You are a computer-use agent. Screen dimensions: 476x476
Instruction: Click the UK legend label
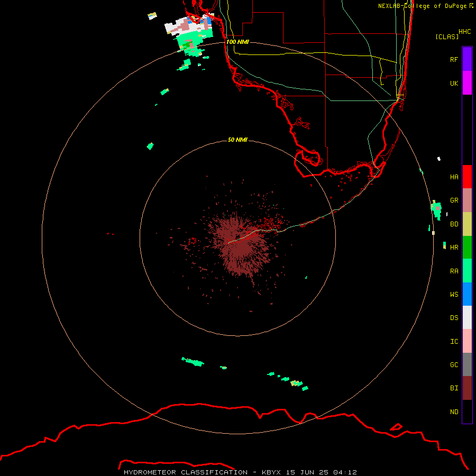[454, 83]
